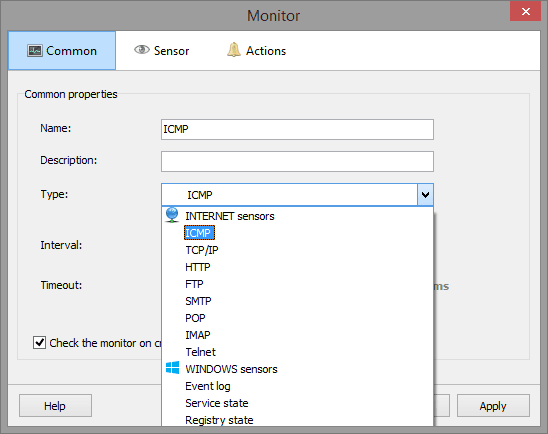Choose TCP/IP sensor type
The height and width of the screenshot is (434, 548).
click(x=202, y=250)
